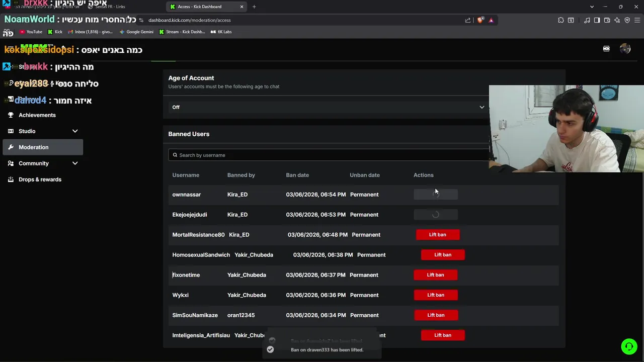
Task: Open the Stream - Kick Dashboard bookmark
Action: point(182,32)
